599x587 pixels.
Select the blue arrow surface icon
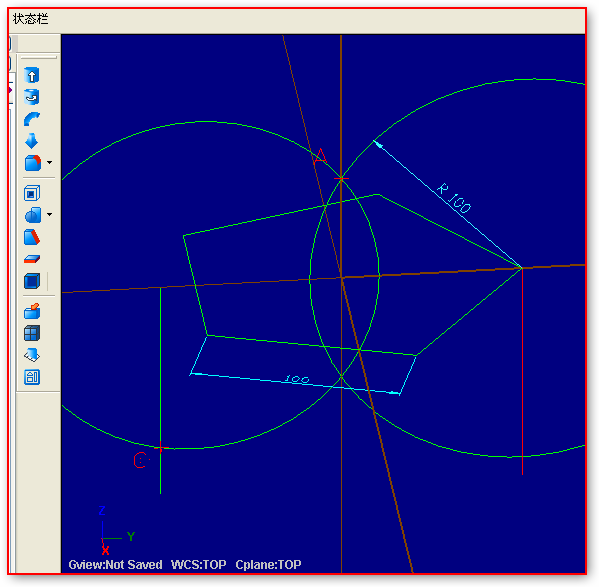(32, 355)
